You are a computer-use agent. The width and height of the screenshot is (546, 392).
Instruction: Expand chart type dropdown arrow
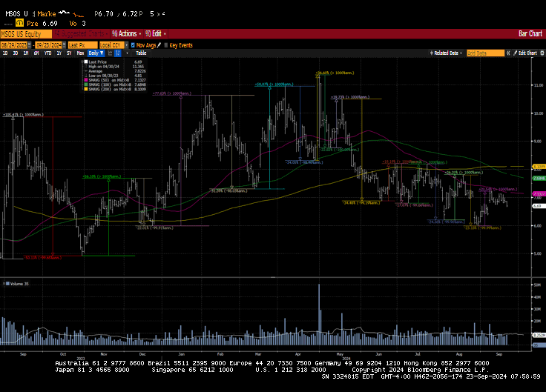coord(127,53)
